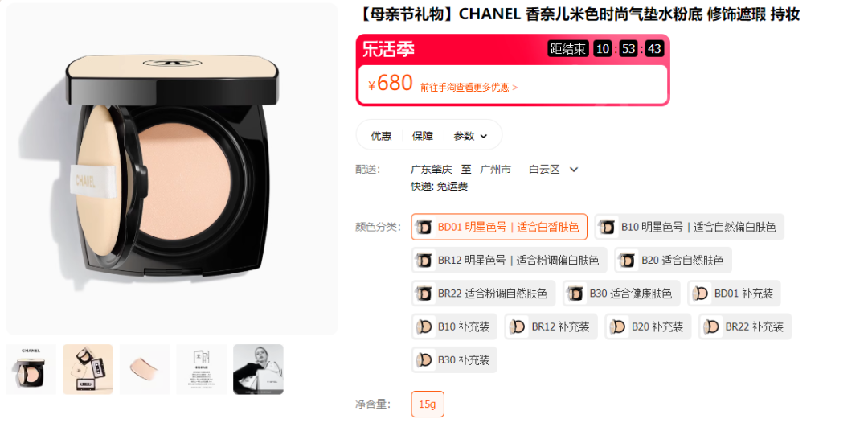Click the BD01 swatch icon in first color option

[x=424, y=227]
